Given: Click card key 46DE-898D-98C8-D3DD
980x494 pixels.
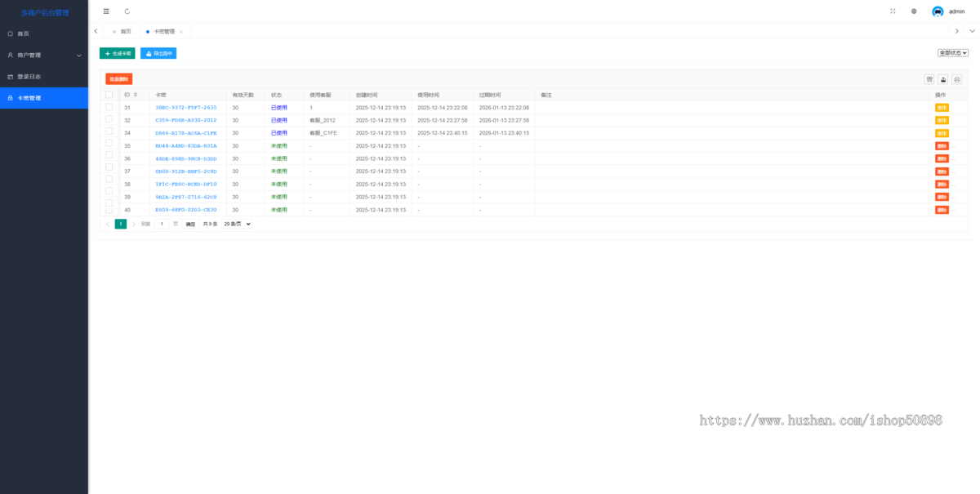Looking at the screenshot, I should (x=186, y=158).
